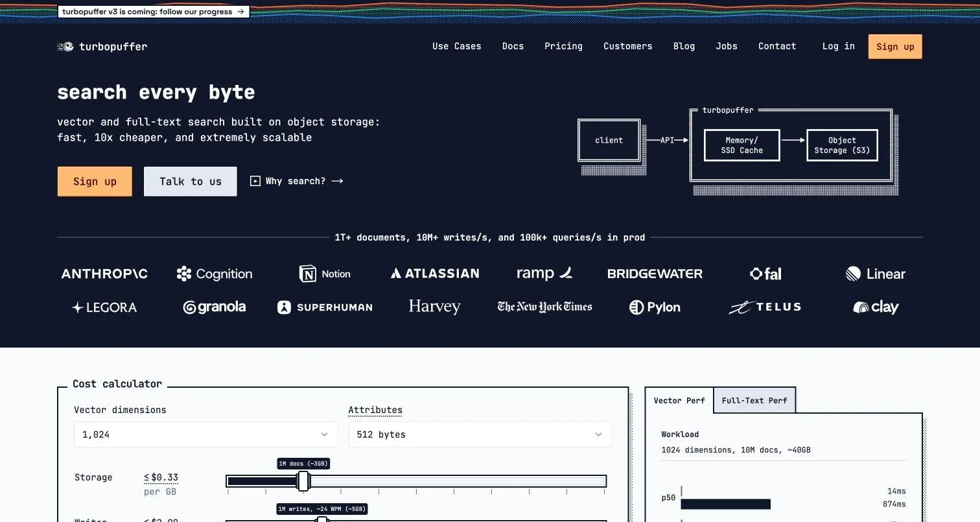Open the Contact navigation link
980x522 pixels.
(777, 46)
